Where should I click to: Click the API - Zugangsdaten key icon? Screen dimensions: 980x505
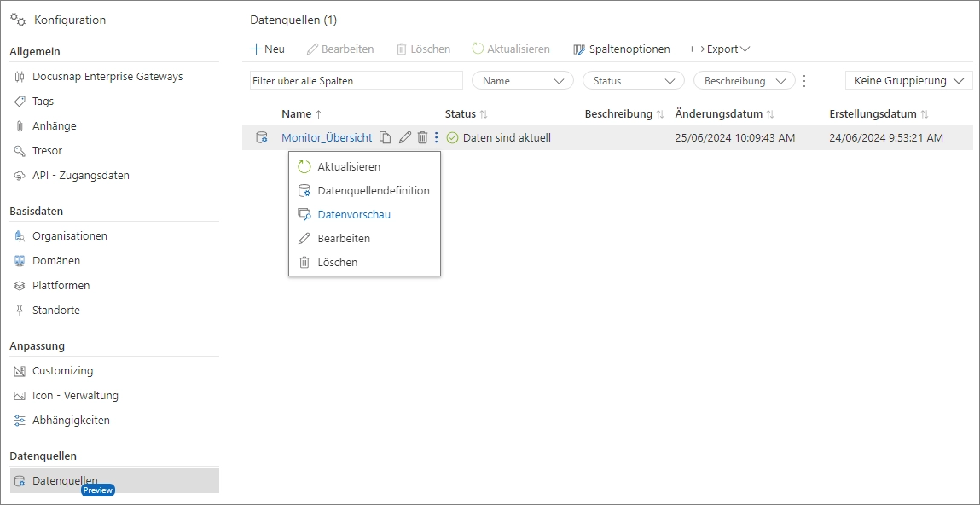click(x=18, y=175)
